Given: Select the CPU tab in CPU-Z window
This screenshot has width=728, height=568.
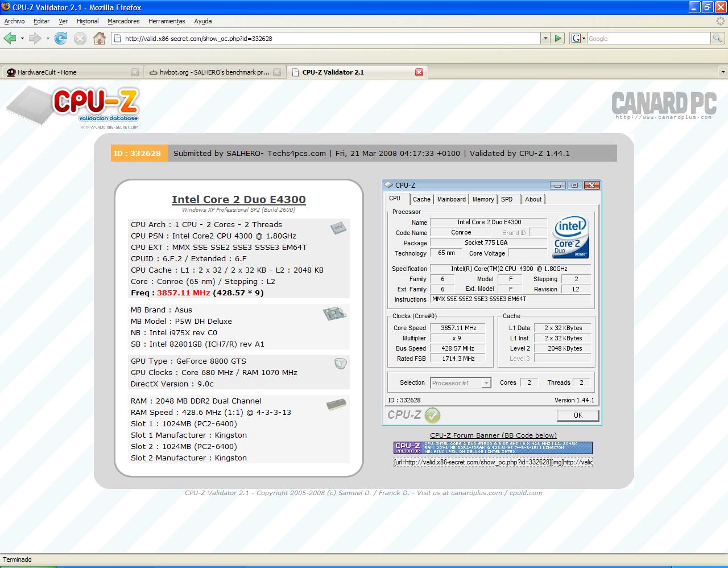Looking at the screenshot, I should point(395,198).
